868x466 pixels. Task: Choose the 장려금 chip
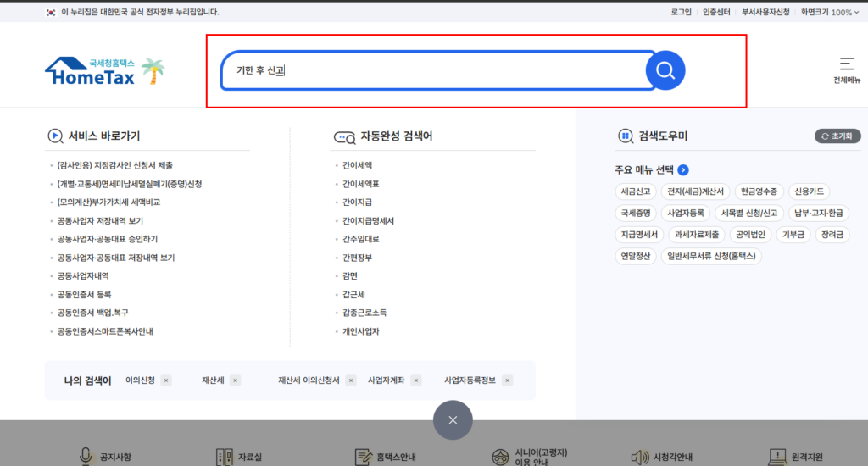pos(832,235)
